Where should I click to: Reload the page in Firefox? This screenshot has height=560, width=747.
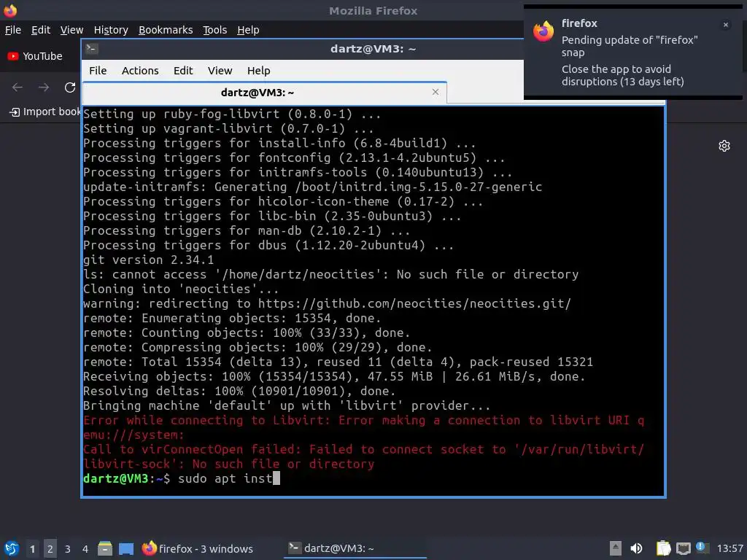(x=70, y=87)
